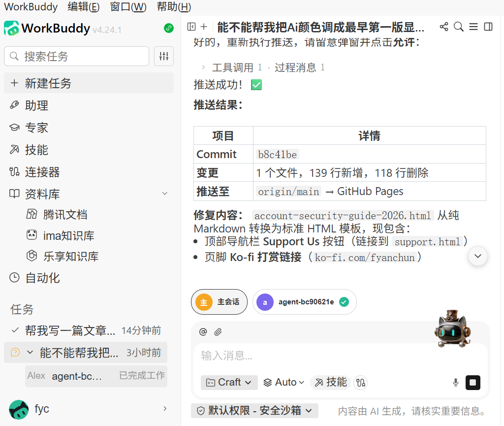Viewport: 504px width, 426px height.
Task: Click the share icon in header
Action: click(444, 27)
